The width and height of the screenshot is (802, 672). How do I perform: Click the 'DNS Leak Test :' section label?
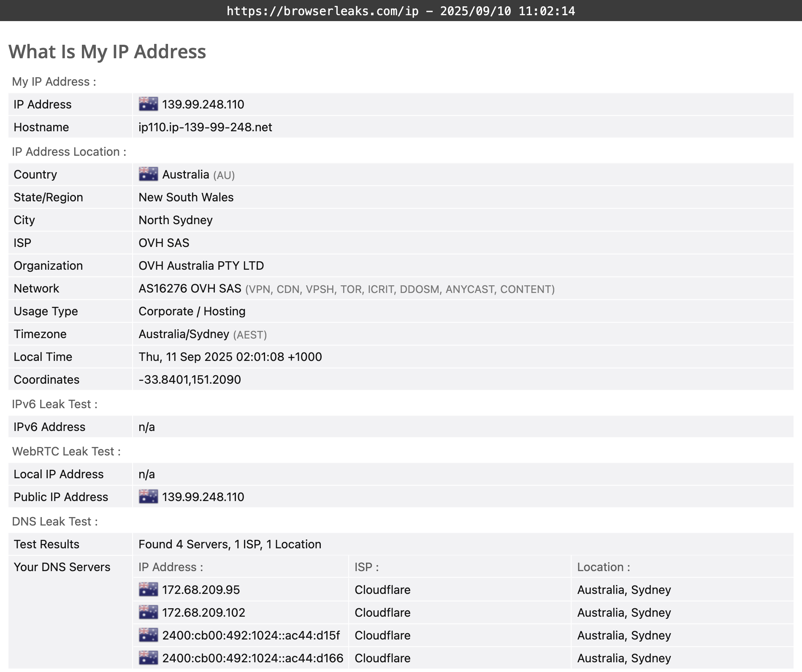coord(55,521)
